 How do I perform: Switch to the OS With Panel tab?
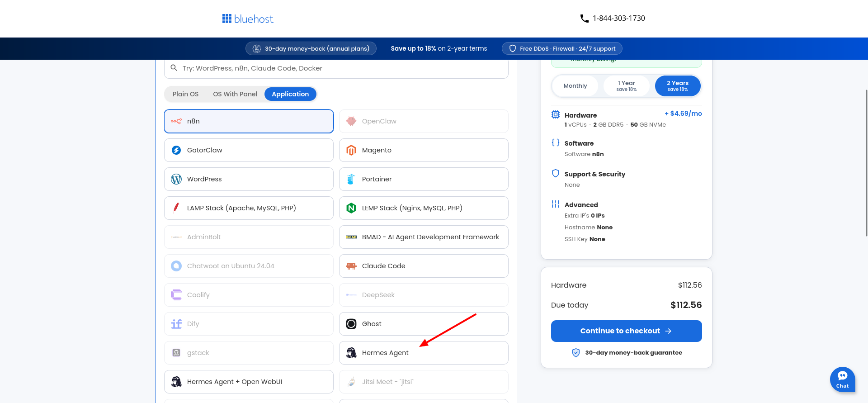click(235, 94)
